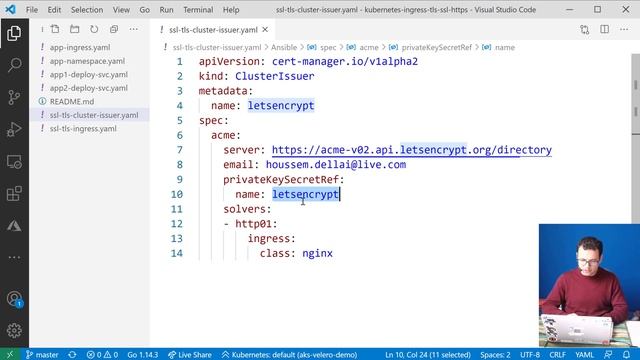Close the ssl-tls-cluster-issuer.yaml tab

click(265, 30)
